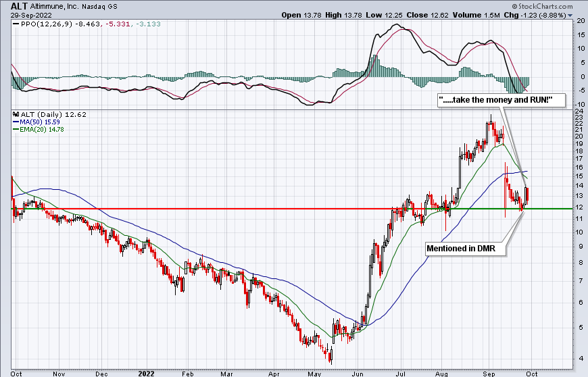Click the StockCharts.com copyright label
Viewport: 588px width, 377px height.
542,6
